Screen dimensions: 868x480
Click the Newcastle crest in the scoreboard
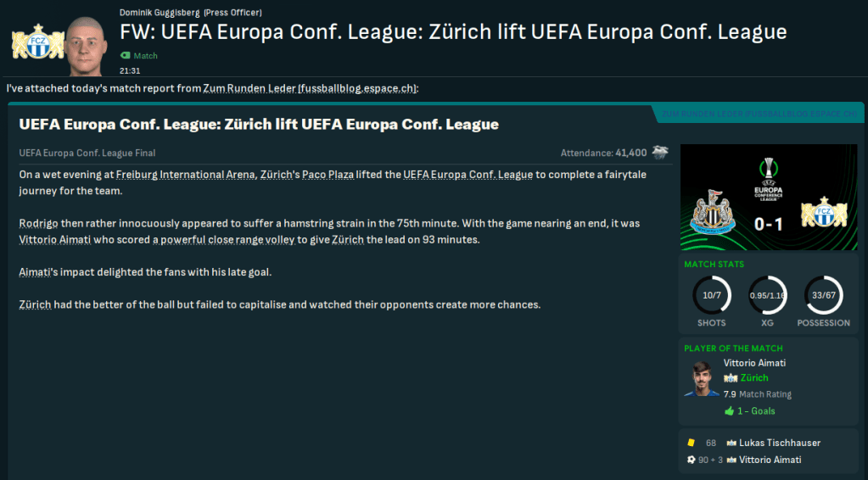pos(710,214)
